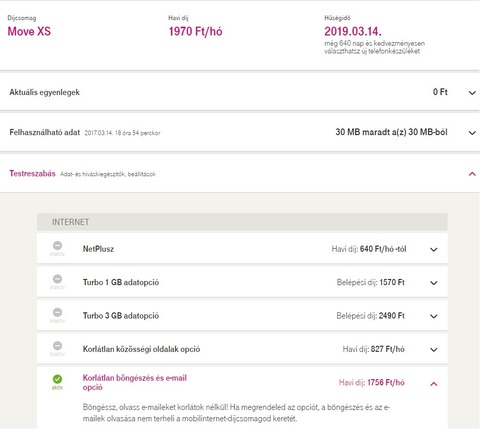Click the 2019.03.14. loyalty date
Image resolution: width=480 pixels, height=430 pixels.
coord(353,31)
